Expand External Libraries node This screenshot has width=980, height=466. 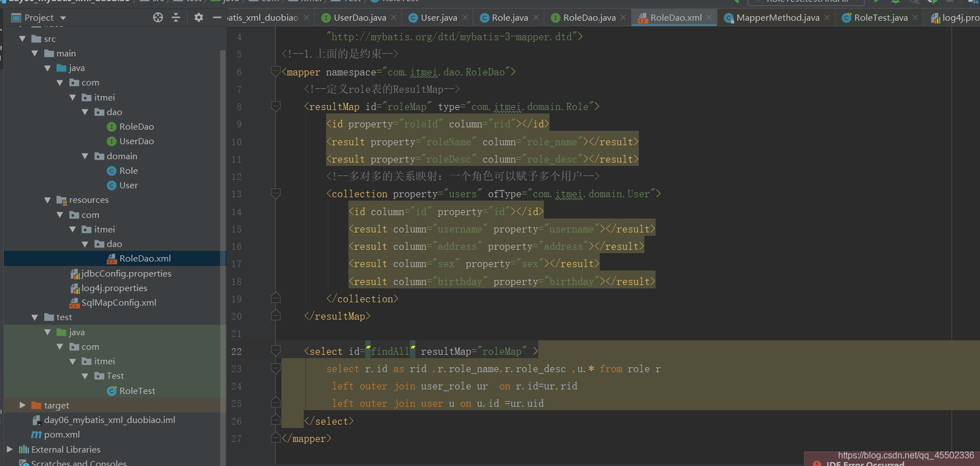tap(9, 449)
